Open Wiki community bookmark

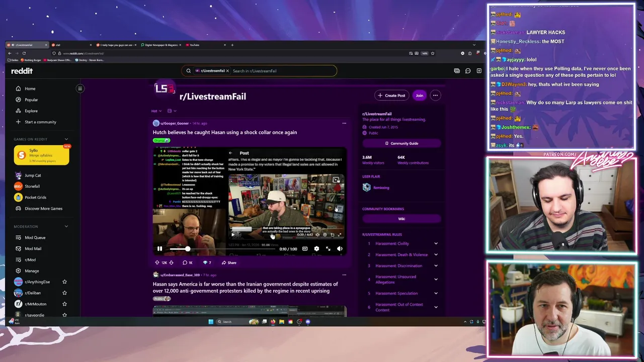pyautogui.click(x=401, y=219)
